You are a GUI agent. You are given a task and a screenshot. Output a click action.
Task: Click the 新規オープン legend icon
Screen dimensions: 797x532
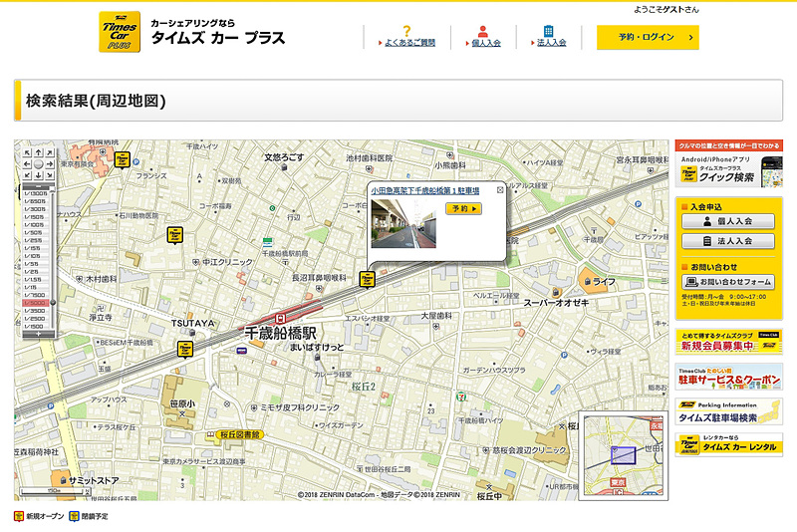pyautogui.click(x=19, y=516)
